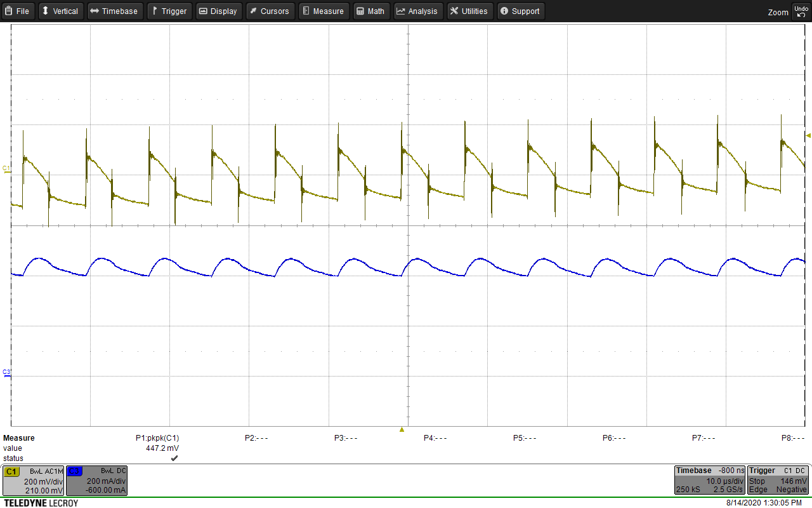Select the P3 measurement slot
This screenshot has height=508, width=812.
point(346,438)
